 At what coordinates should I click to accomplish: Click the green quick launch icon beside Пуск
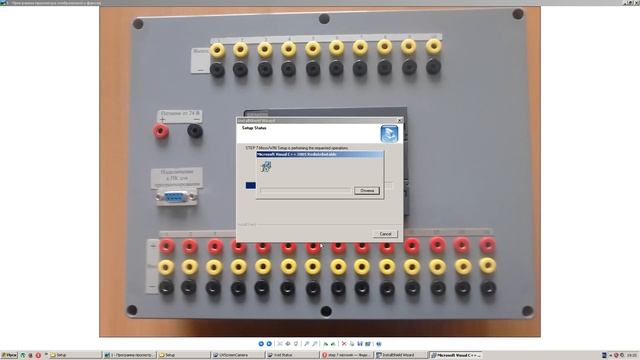point(23,355)
